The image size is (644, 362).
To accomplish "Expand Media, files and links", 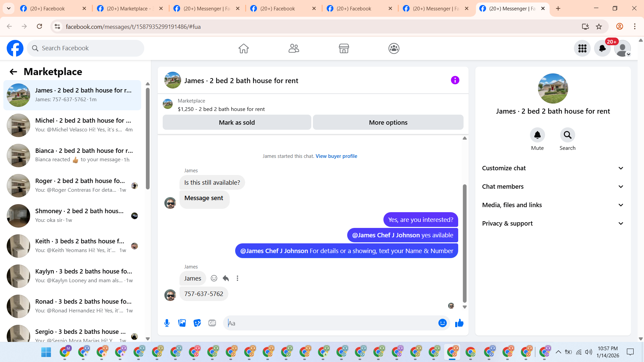I will 553,205.
